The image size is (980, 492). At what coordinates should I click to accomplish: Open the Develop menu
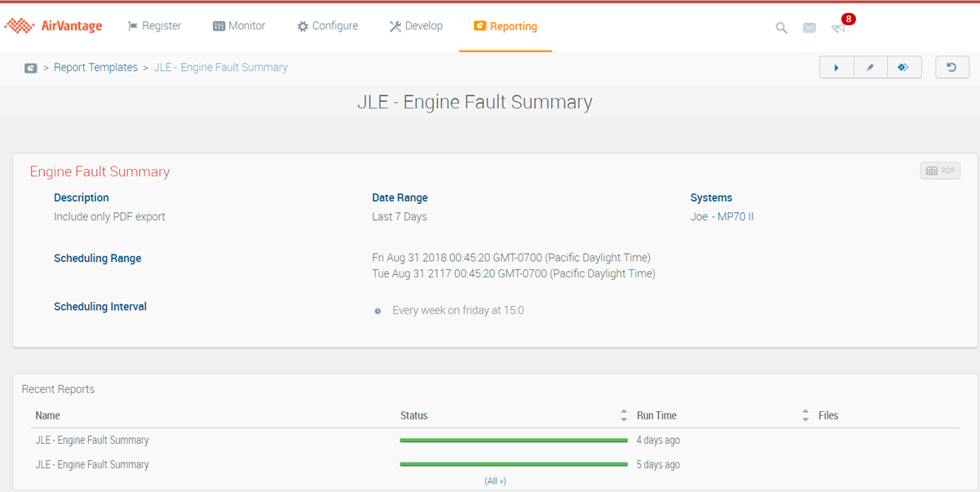(416, 26)
